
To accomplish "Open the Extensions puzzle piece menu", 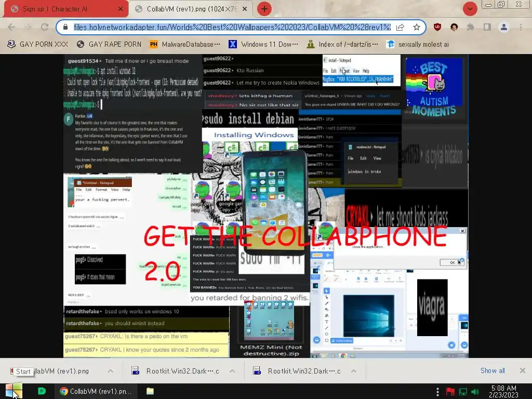I will 470,27.
